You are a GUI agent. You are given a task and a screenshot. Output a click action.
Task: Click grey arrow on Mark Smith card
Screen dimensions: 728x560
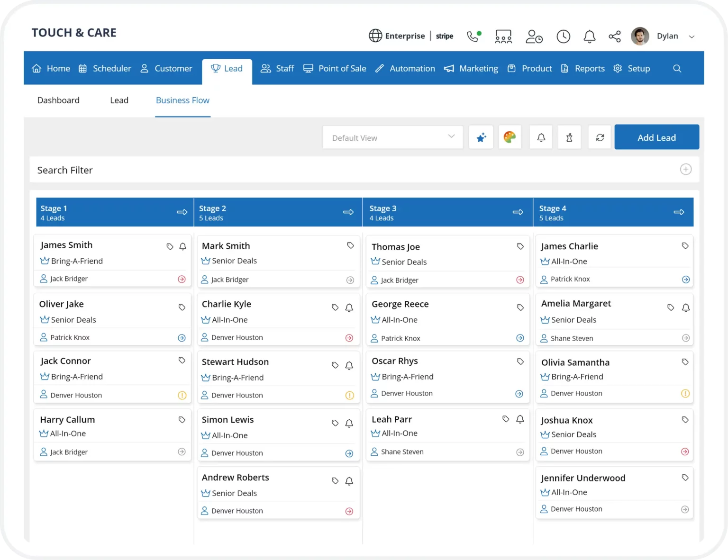pyautogui.click(x=350, y=280)
